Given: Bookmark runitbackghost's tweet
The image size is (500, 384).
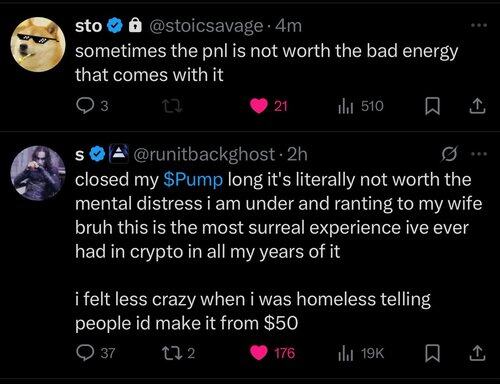Looking at the screenshot, I should pyautogui.click(x=433, y=353).
